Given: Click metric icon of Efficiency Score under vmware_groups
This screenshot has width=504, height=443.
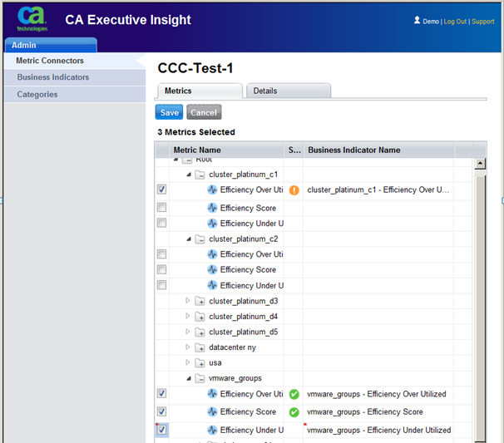Looking at the screenshot, I should click(212, 412).
